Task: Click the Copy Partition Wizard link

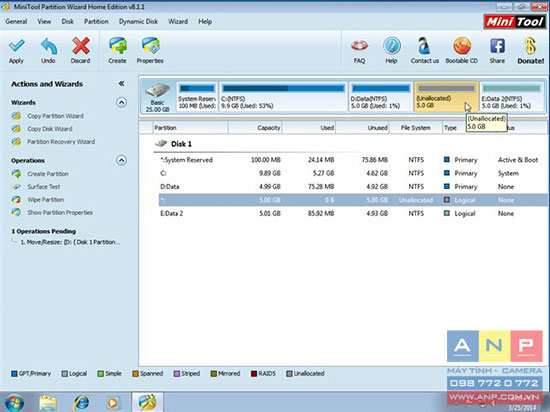Action: click(55, 116)
